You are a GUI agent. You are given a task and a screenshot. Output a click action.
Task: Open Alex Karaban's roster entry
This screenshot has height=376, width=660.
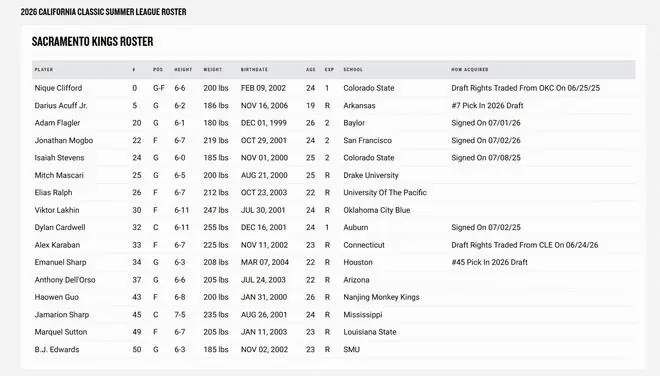[57, 245]
